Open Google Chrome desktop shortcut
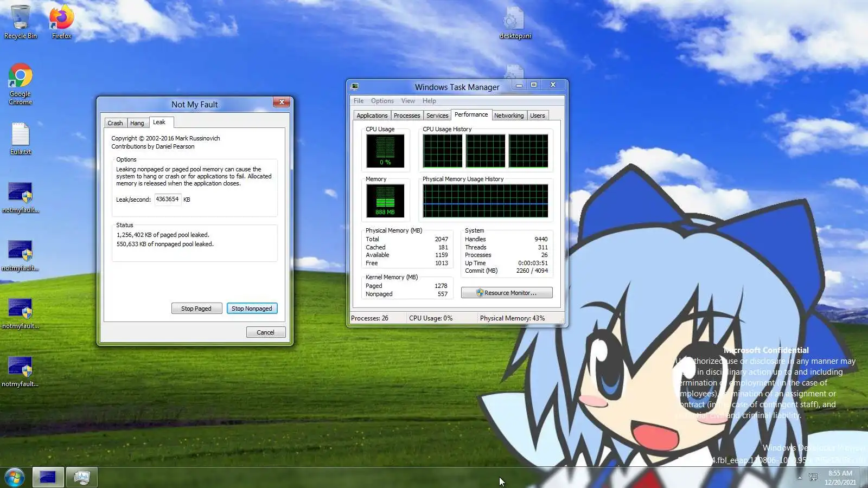Image resolution: width=868 pixels, height=488 pixels. coord(21,85)
